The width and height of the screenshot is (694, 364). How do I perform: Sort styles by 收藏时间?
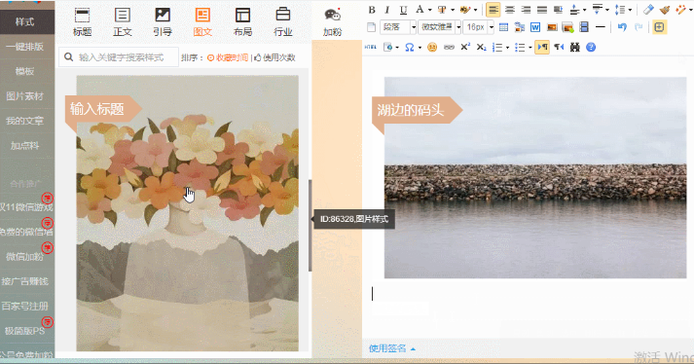coord(227,58)
